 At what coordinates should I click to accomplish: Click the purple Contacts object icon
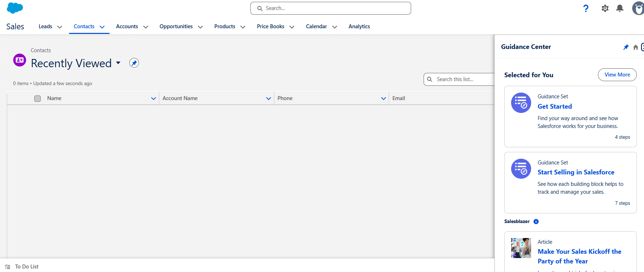pos(20,60)
